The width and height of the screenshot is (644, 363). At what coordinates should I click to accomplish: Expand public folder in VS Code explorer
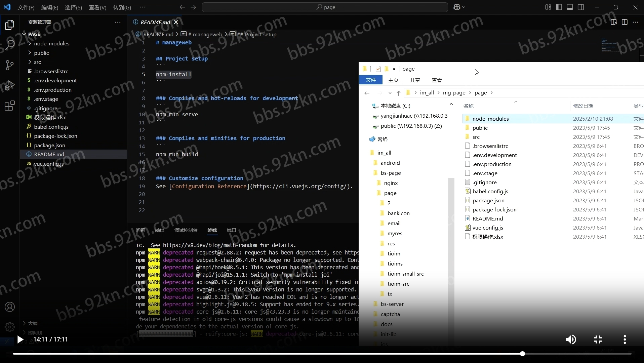tap(41, 53)
